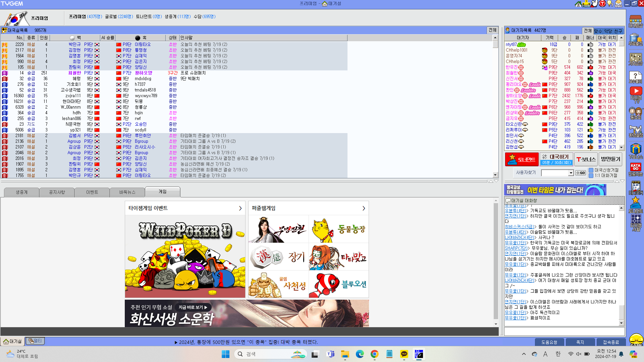Open Microsoft Edge from the taskbar
The height and width of the screenshot is (362, 644).
tap(360, 354)
